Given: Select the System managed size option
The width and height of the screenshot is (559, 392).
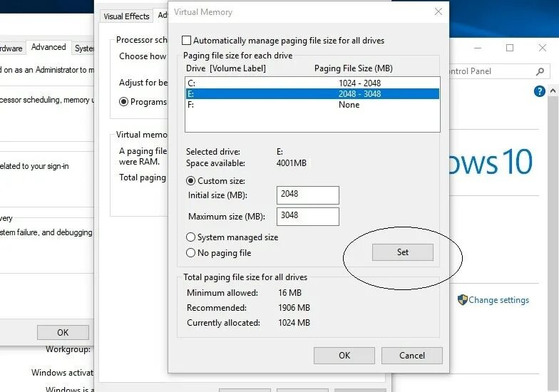Looking at the screenshot, I should coord(191,237).
